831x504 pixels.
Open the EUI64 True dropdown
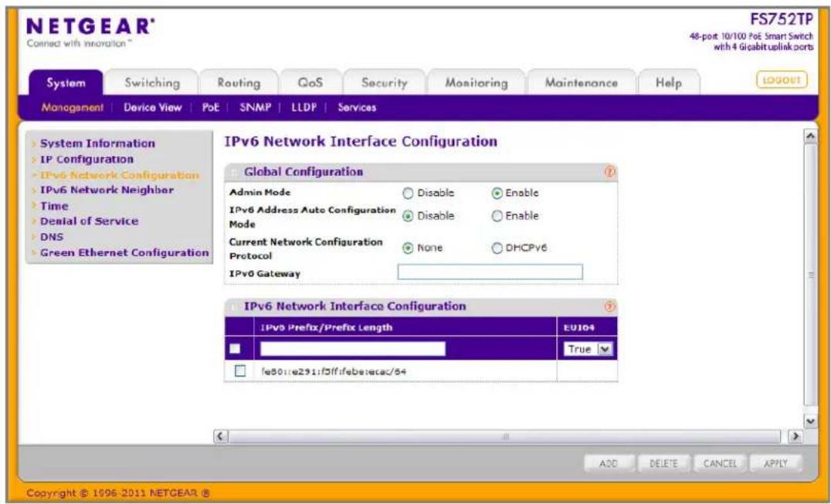[x=588, y=349]
